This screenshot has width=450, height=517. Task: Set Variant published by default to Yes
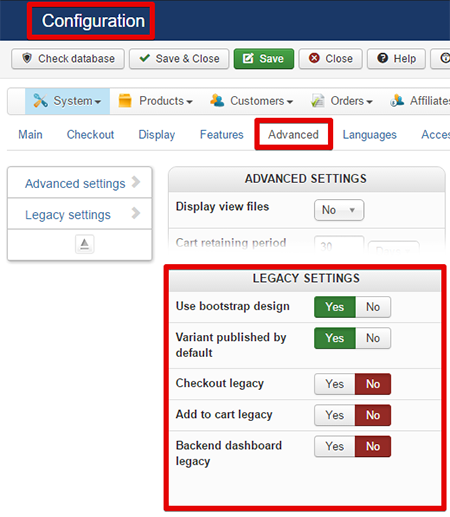pyautogui.click(x=335, y=338)
